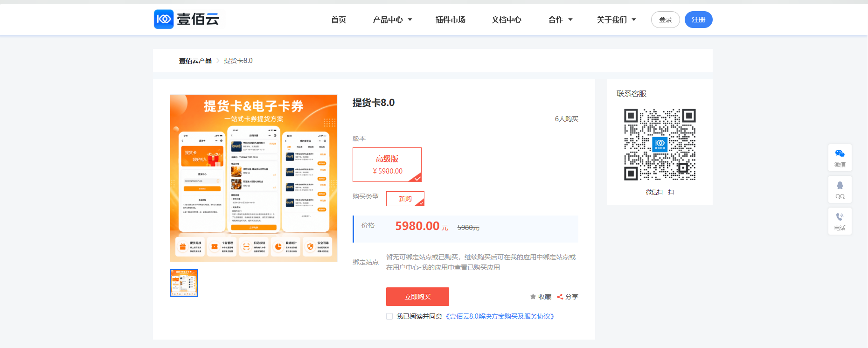
Task: Click the 版本 label
Action: pos(359,139)
